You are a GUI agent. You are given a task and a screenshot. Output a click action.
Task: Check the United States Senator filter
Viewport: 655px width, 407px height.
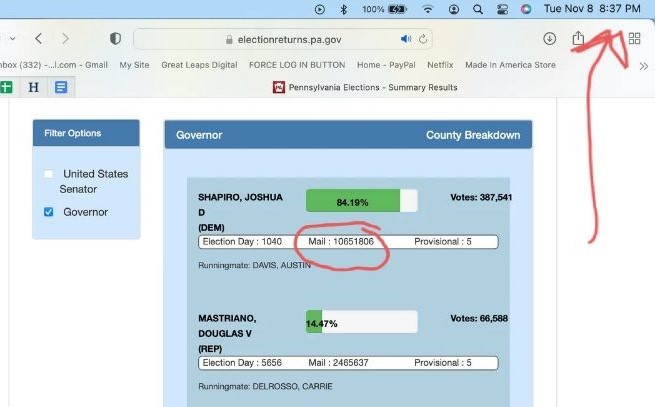[x=48, y=174]
